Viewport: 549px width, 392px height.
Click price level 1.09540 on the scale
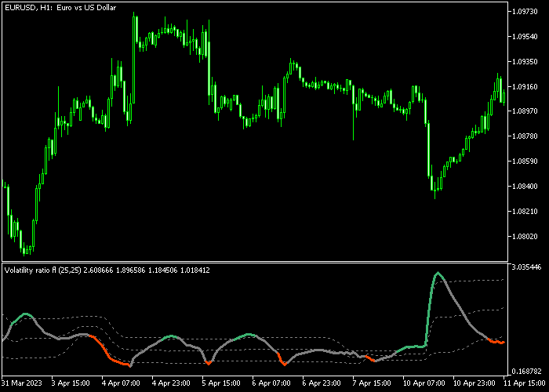[525, 36]
